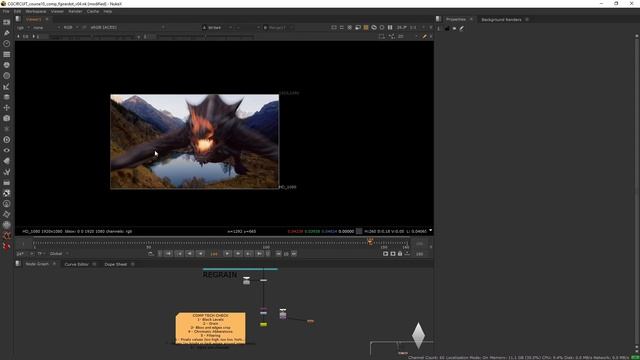This screenshot has width=640, height=360.
Task: Go to the first frame
Action: (x=168, y=254)
